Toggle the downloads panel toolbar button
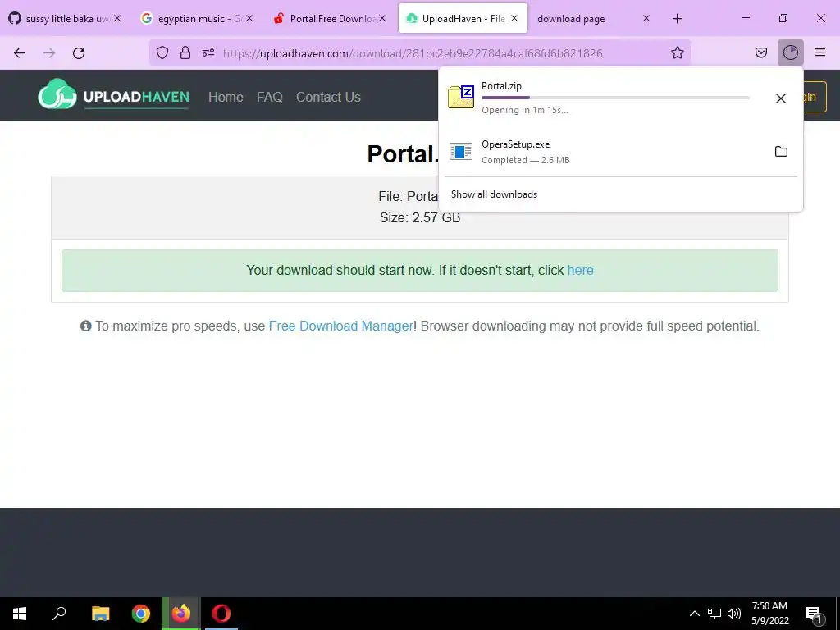840x630 pixels. pos(790,52)
